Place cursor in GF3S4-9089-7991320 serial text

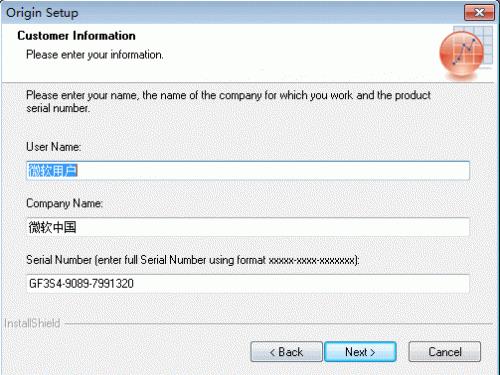(x=81, y=284)
